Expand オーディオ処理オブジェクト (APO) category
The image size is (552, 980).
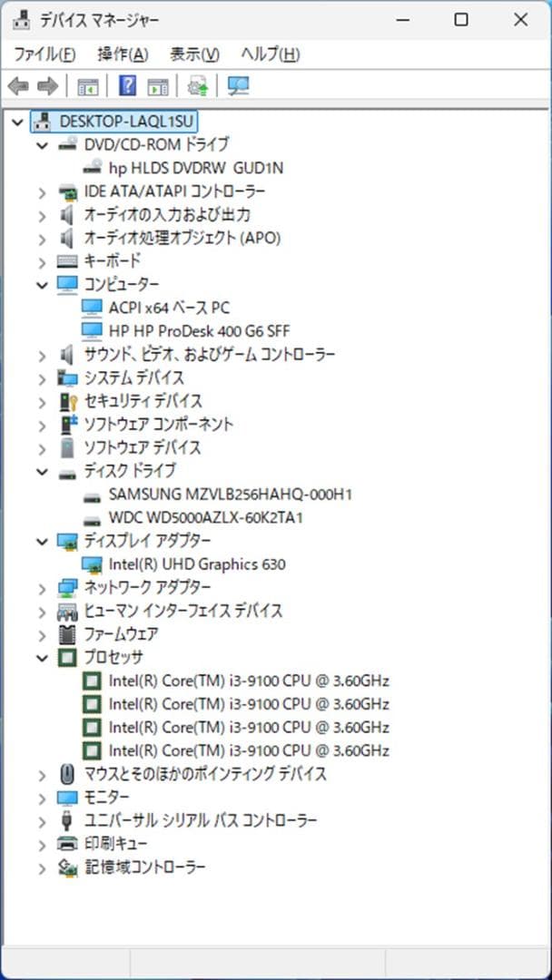coord(42,239)
